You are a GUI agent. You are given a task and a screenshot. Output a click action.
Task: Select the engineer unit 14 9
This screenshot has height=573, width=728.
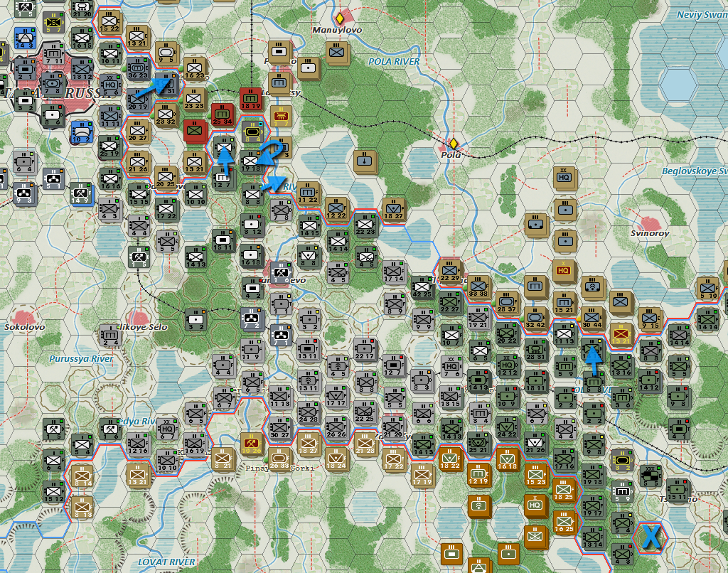pyautogui.click(x=82, y=195)
